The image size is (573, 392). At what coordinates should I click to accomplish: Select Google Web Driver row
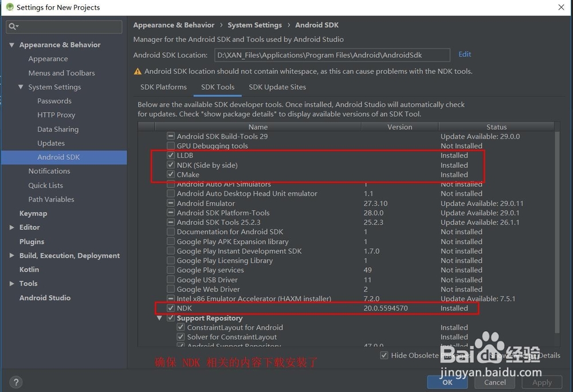[x=346, y=289]
